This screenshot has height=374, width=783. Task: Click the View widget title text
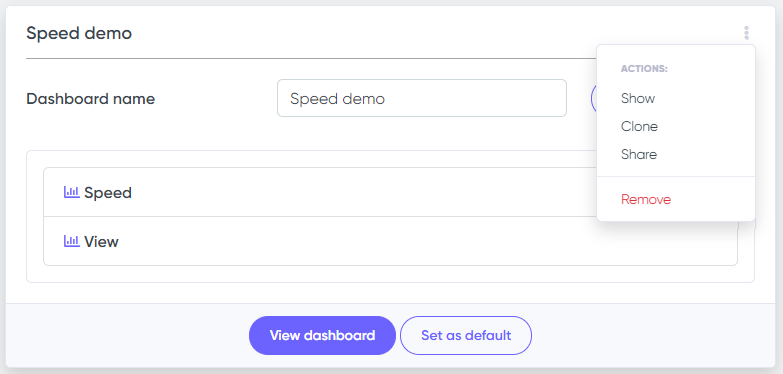101,242
